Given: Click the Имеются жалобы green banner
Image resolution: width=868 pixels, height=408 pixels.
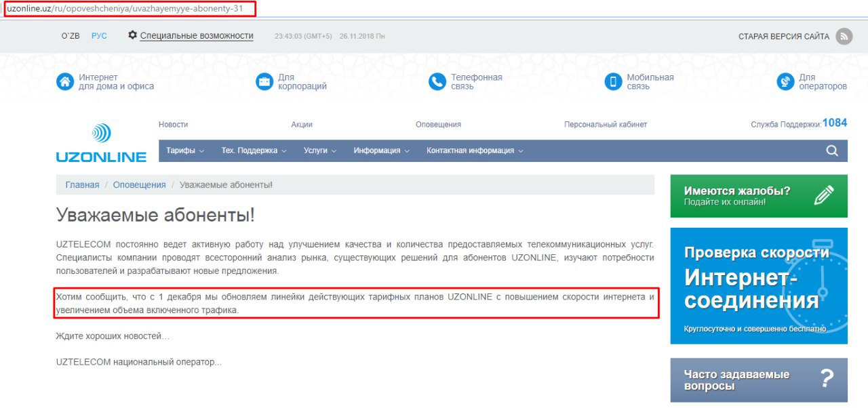Looking at the screenshot, I should point(759,196).
